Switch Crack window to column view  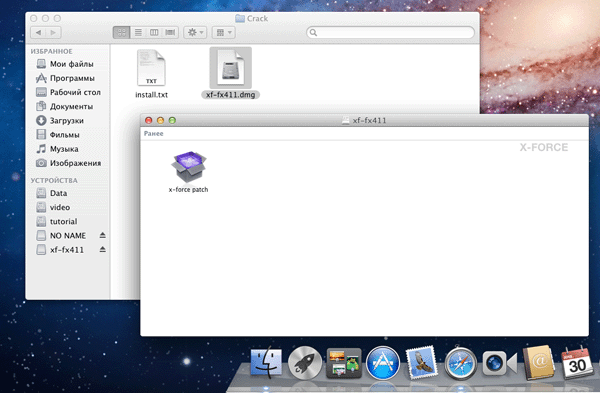click(154, 33)
